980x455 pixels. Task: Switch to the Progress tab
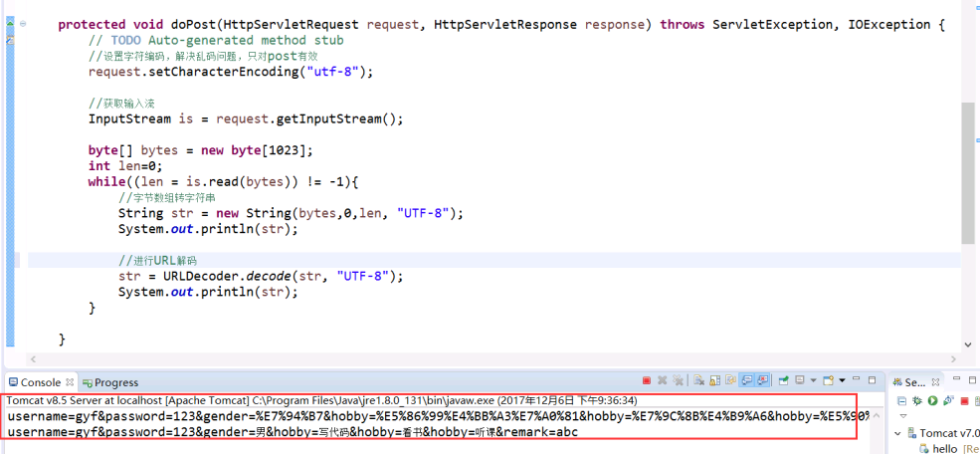(x=110, y=382)
